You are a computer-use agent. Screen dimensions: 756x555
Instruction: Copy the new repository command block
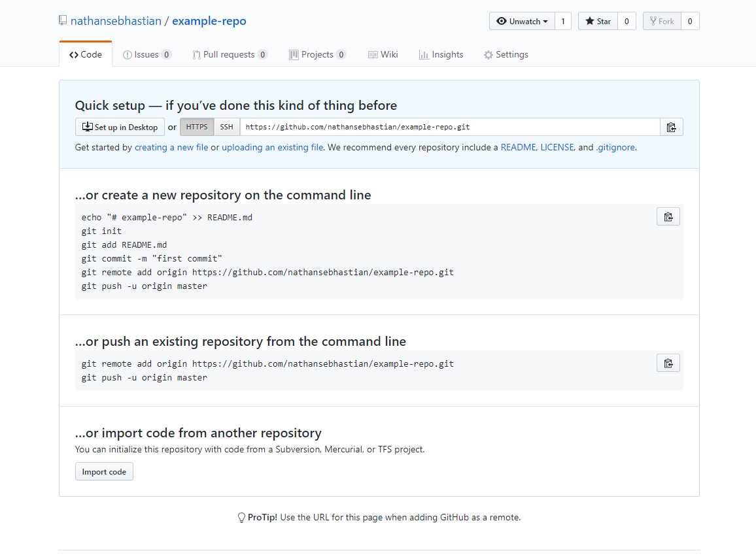point(668,217)
